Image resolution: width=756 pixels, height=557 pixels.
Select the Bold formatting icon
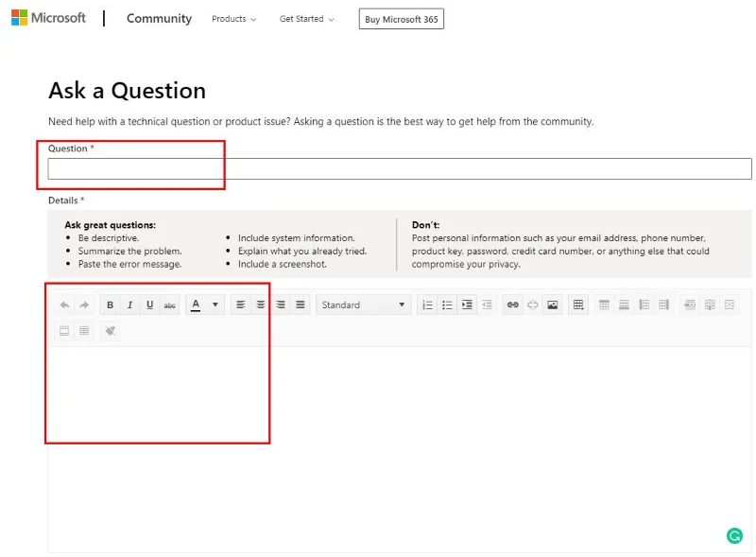110,304
